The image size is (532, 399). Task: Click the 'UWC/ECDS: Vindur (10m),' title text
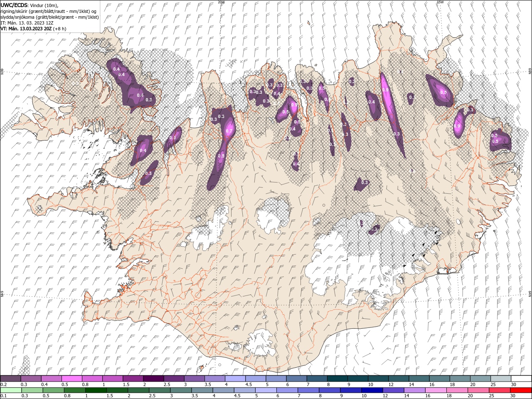(x=30, y=5)
